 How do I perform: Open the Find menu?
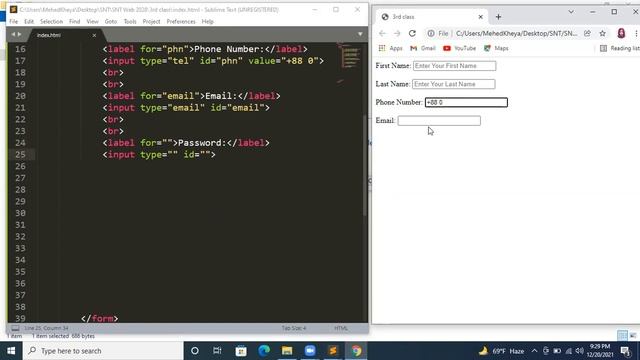coord(74,22)
